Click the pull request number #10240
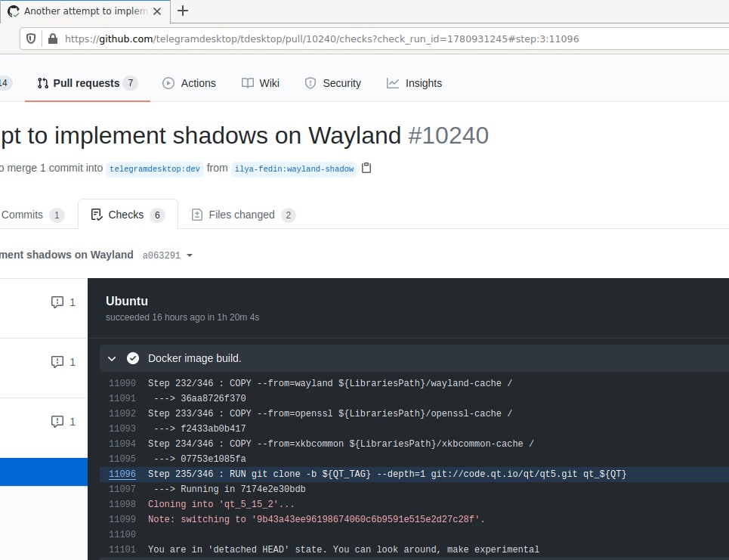The image size is (729, 560). click(448, 135)
